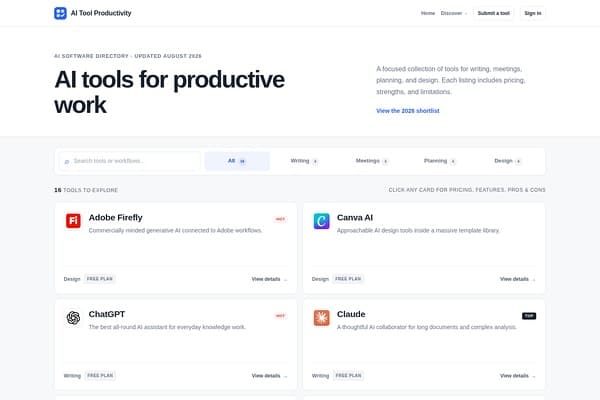Click FREE PLAN tag on ChatGPT card
The image size is (600, 400).
tap(100, 376)
